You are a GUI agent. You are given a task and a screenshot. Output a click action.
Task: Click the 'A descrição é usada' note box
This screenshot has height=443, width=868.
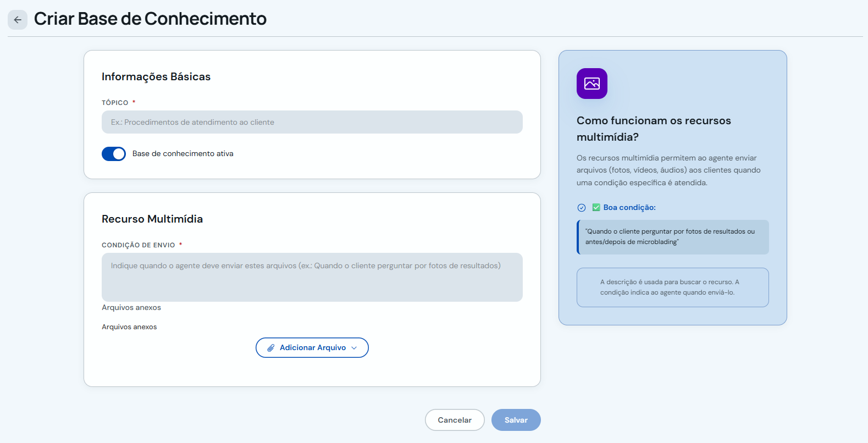pos(673,287)
